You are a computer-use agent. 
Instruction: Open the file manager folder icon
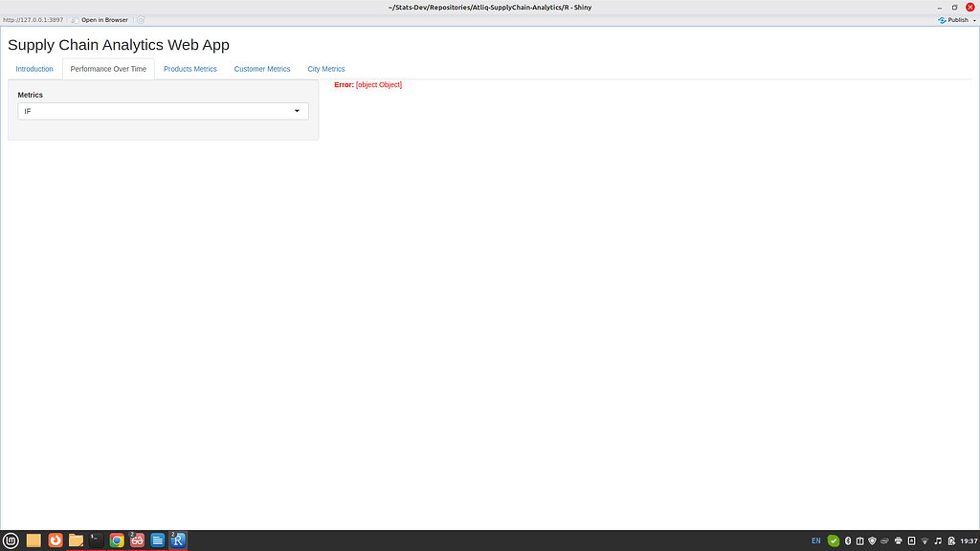tap(75, 540)
